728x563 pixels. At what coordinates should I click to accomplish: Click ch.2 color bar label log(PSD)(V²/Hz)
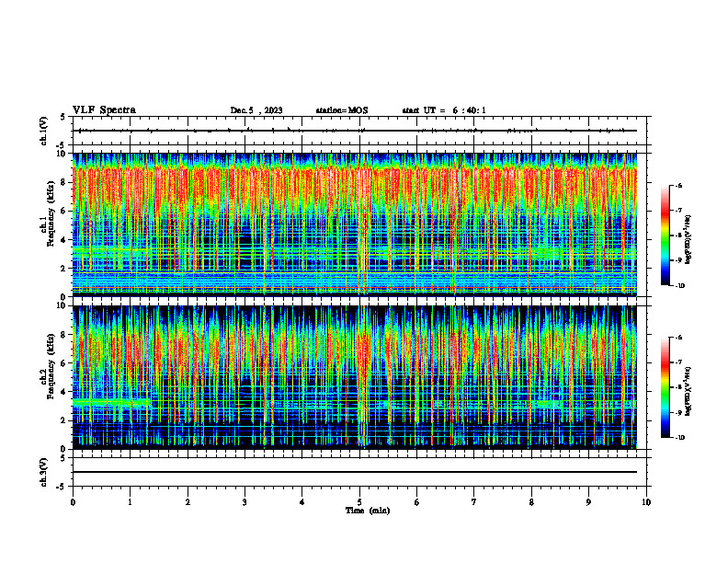(x=688, y=392)
